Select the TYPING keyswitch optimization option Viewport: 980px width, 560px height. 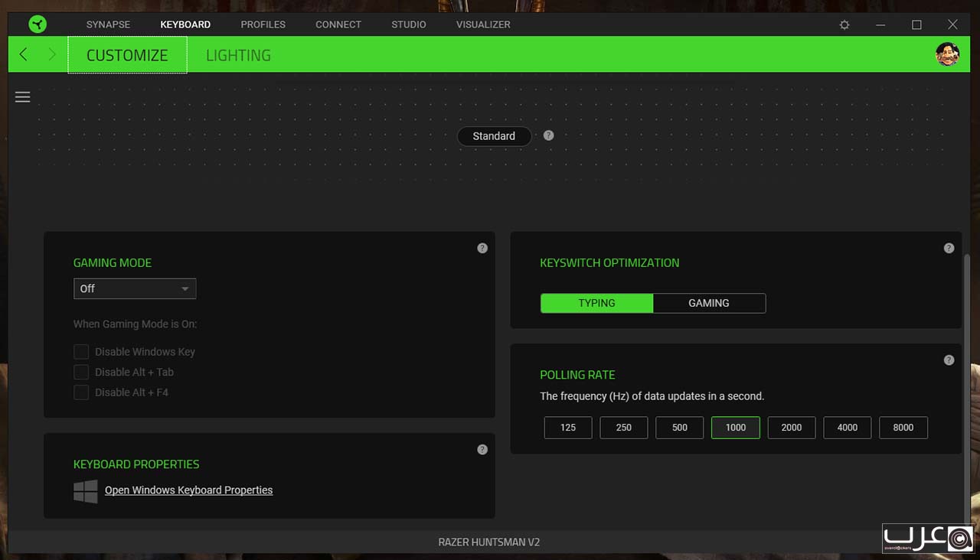point(596,303)
